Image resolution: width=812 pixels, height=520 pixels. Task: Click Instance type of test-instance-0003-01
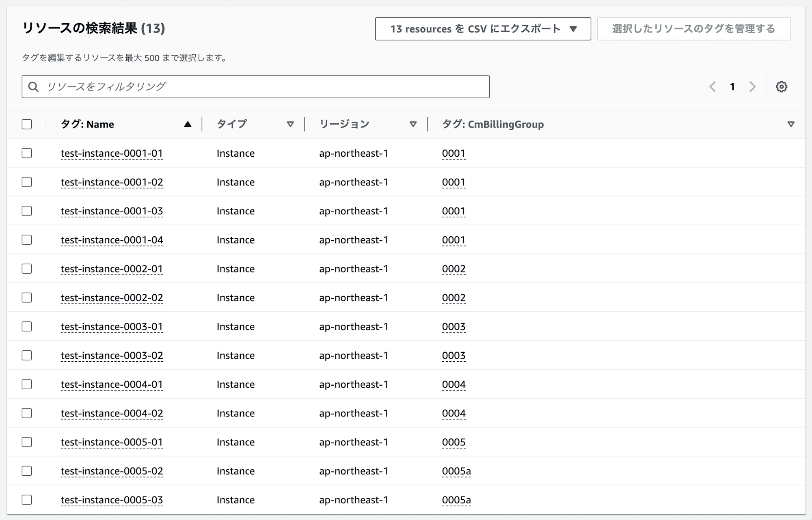(235, 327)
